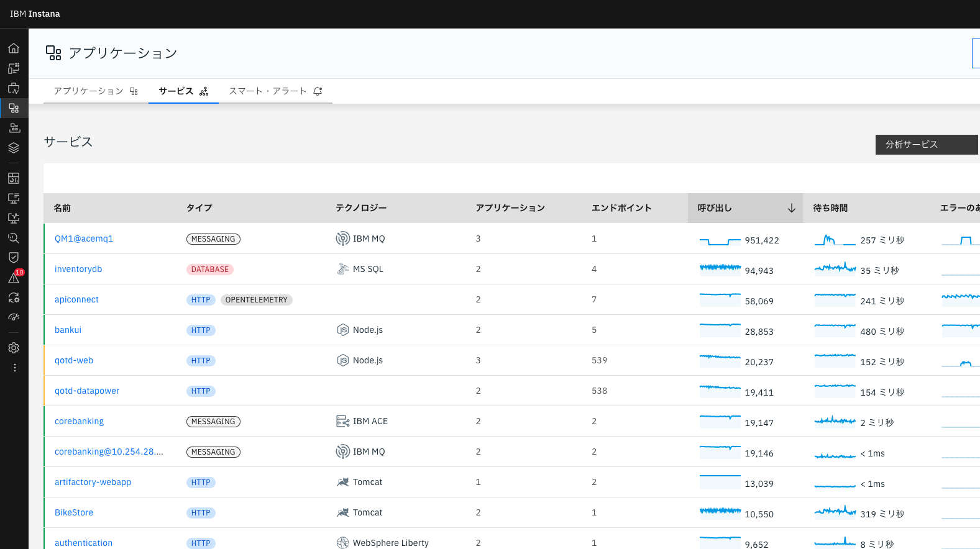Open the automation refresh-gear icon in sidebar
Screen dimensions: 980x549
(x=14, y=297)
